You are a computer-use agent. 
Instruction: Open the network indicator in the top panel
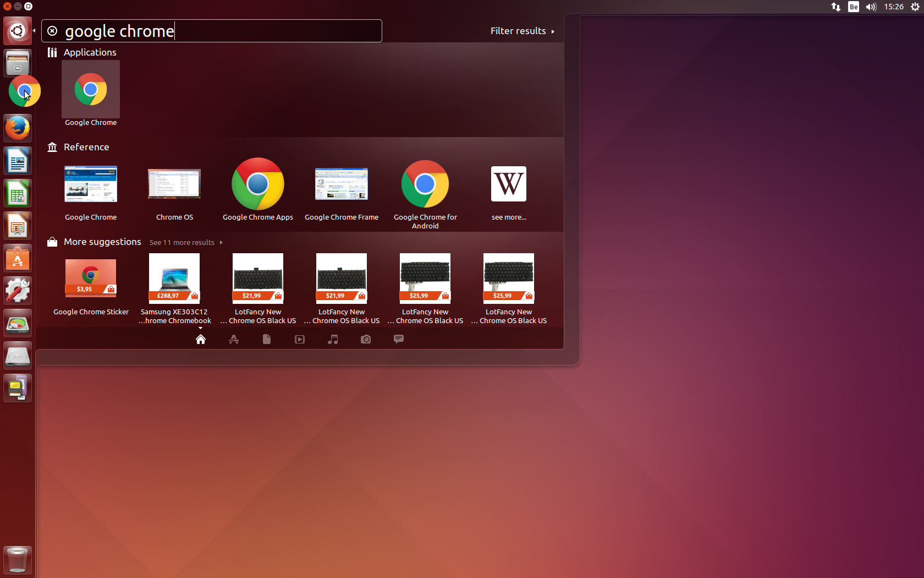click(836, 7)
